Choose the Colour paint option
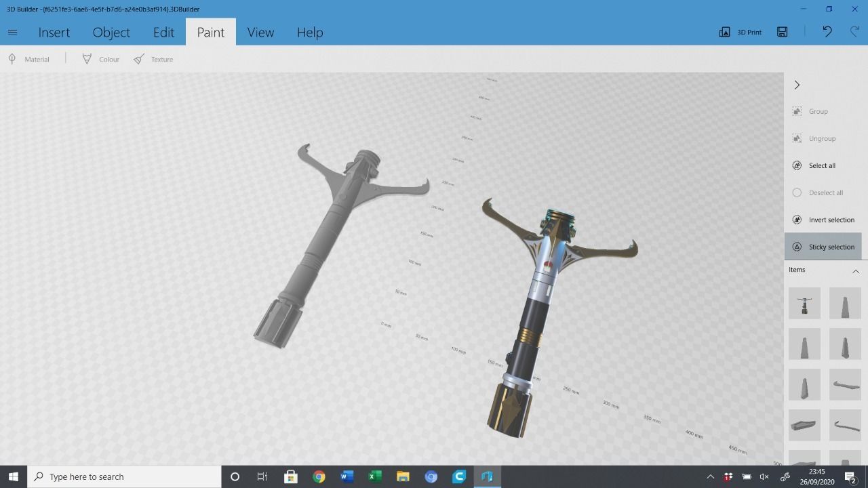 (x=100, y=59)
